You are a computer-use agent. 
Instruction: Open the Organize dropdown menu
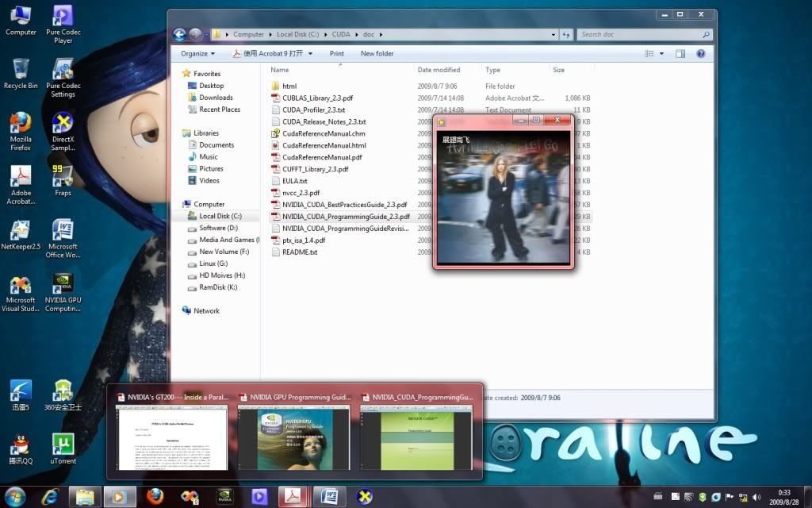pyautogui.click(x=197, y=54)
